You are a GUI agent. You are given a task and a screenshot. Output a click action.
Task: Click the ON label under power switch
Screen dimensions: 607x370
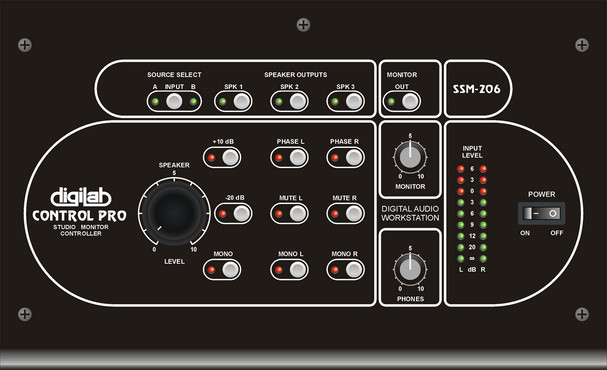tap(525, 233)
